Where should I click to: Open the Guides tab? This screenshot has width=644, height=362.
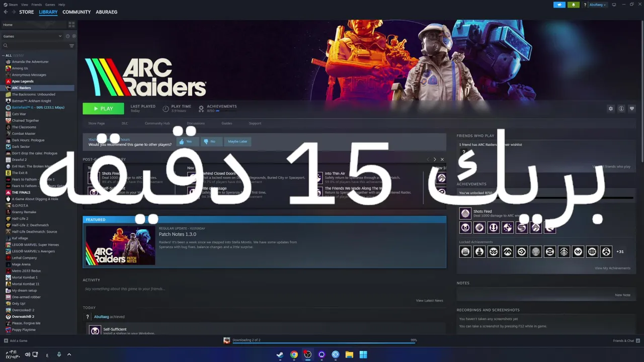point(226,123)
